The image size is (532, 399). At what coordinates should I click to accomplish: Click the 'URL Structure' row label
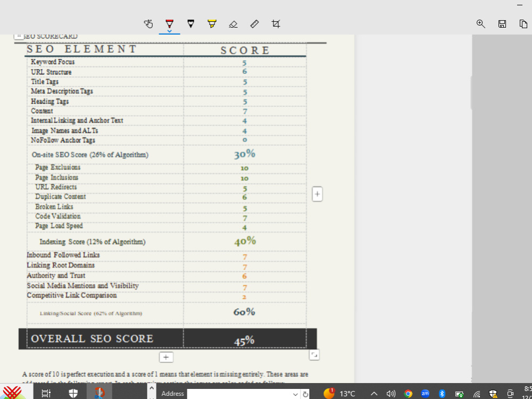51,72
